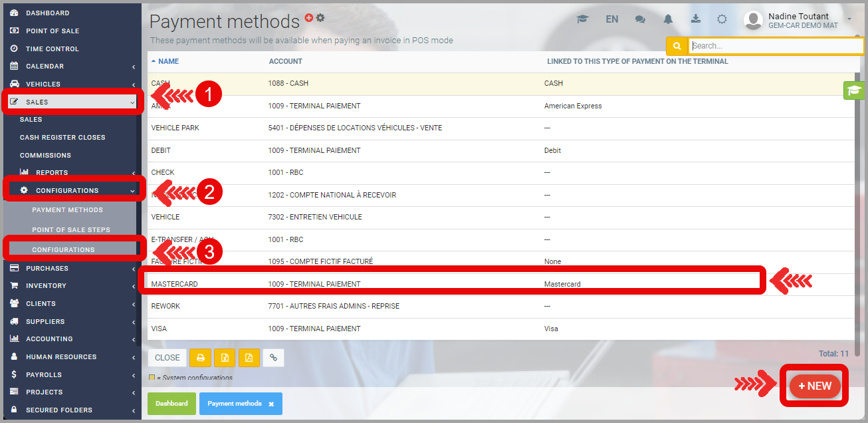The width and height of the screenshot is (868, 423).
Task: Click in the Search input field
Action: pos(775,46)
